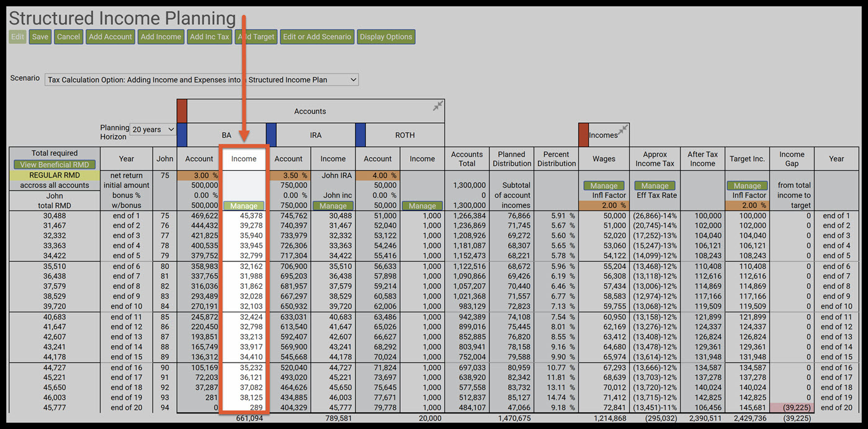Click the blue color square beside IRA

[271, 135]
